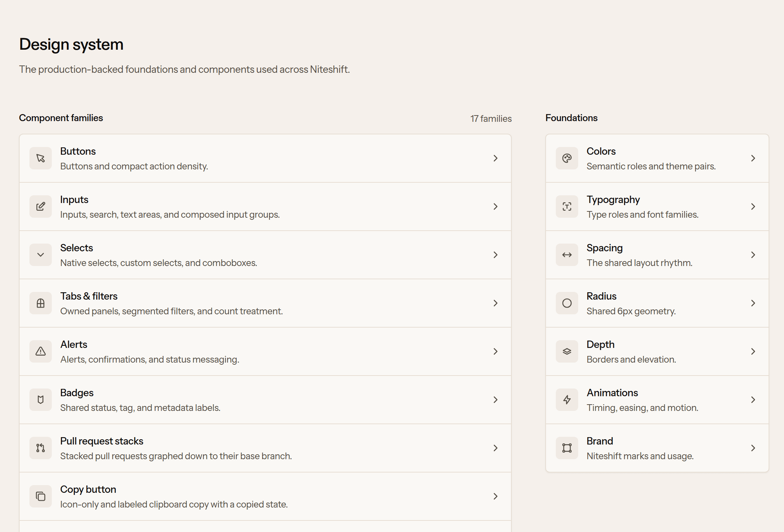
Task: Click the chevron arrow on Colors row
Action: click(x=753, y=158)
